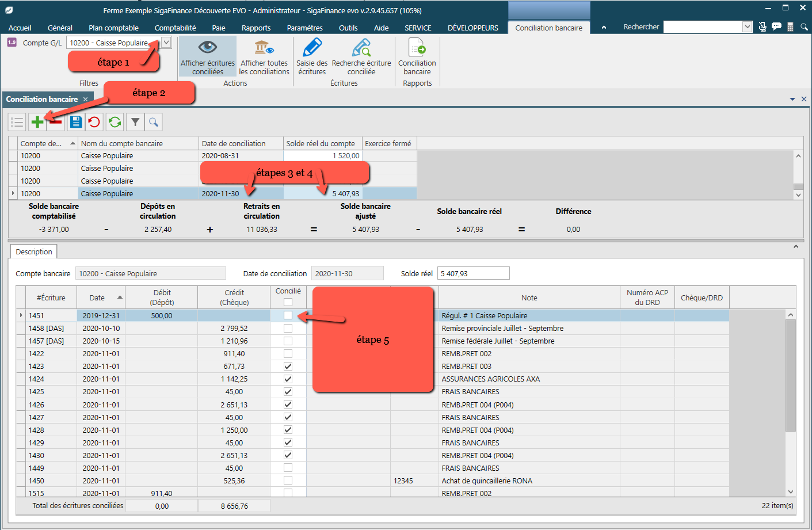Image resolution: width=812 pixels, height=530 pixels.
Task: Open the Comptabilité menu
Action: (x=175, y=28)
